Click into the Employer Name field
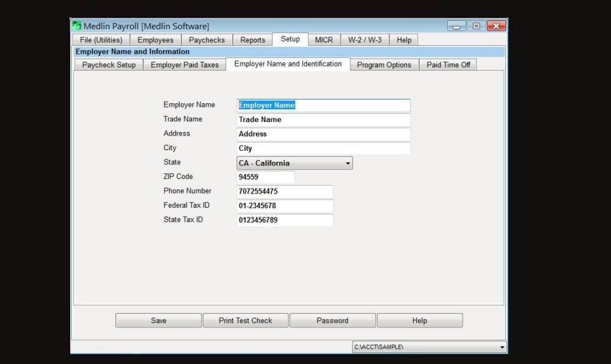This screenshot has height=364, width=611. (323, 106)
